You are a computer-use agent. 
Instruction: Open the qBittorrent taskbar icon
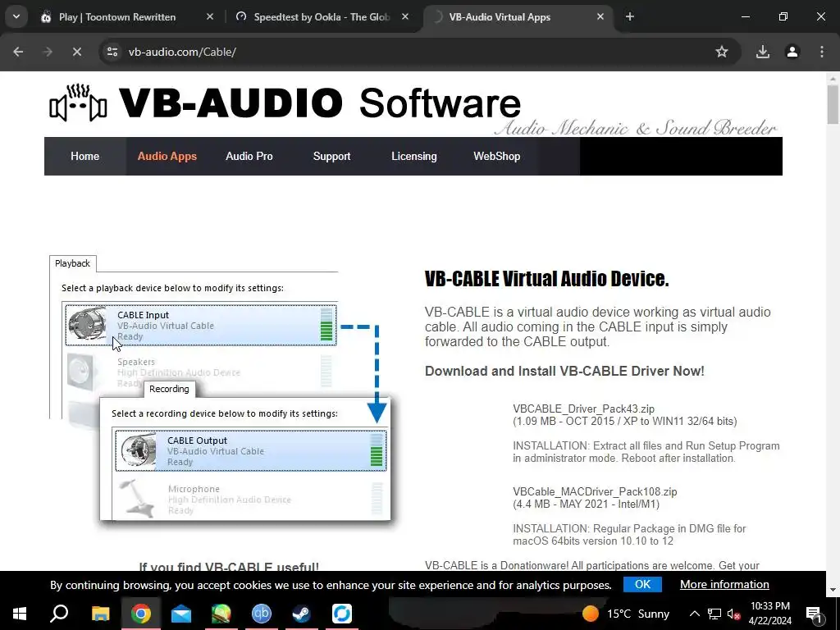point(262,614)
